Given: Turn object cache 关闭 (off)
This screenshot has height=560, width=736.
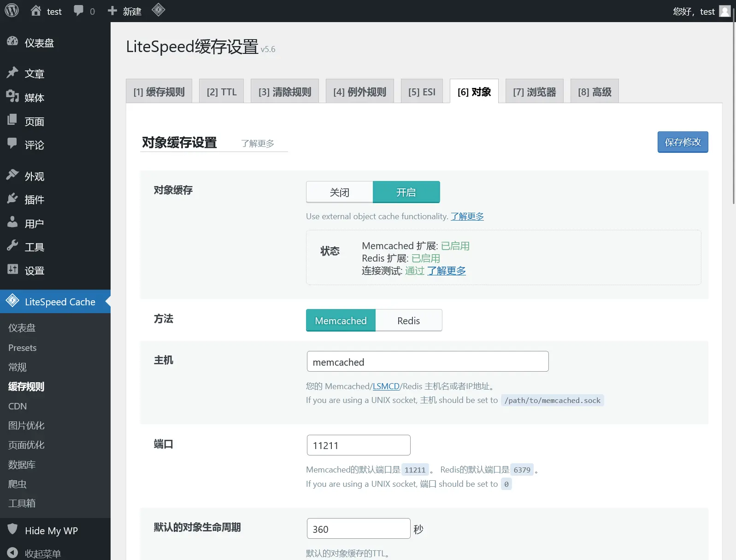Looking at the screenshot, I should click(x=339, y=192).
